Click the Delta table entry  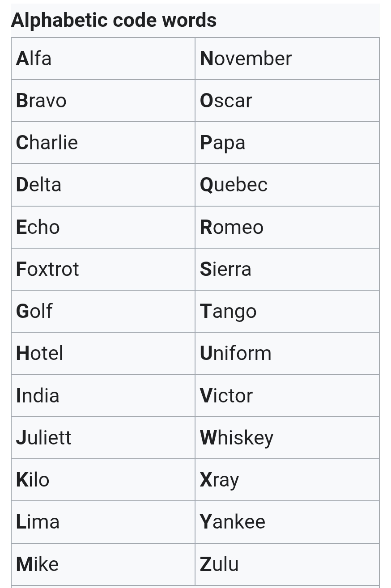tap(39, 185)
